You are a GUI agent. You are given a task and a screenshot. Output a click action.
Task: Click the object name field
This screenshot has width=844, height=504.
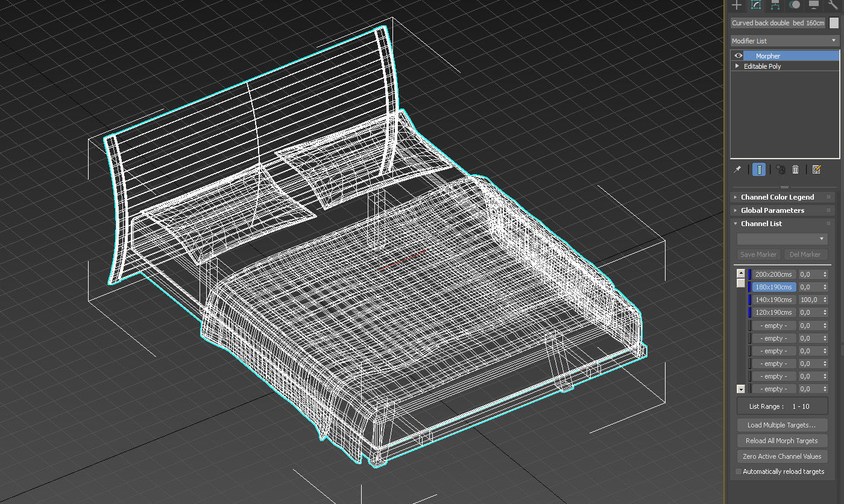[x=777, y=23]
